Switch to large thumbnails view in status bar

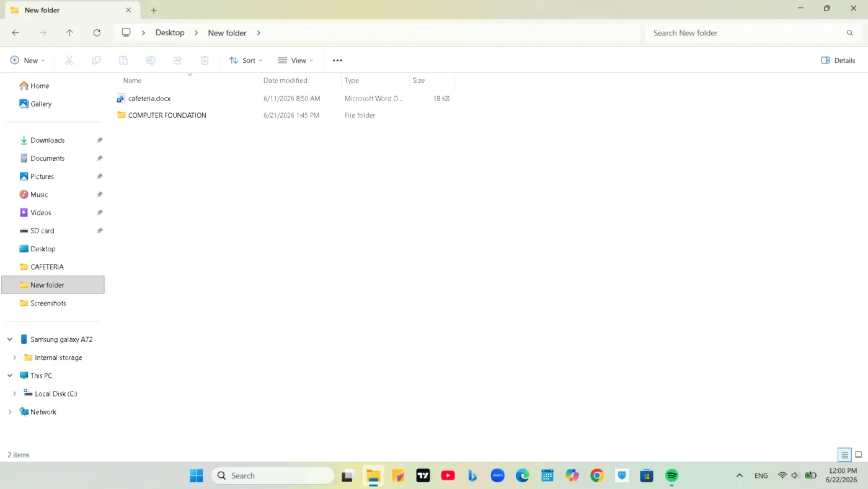(859, 455)
